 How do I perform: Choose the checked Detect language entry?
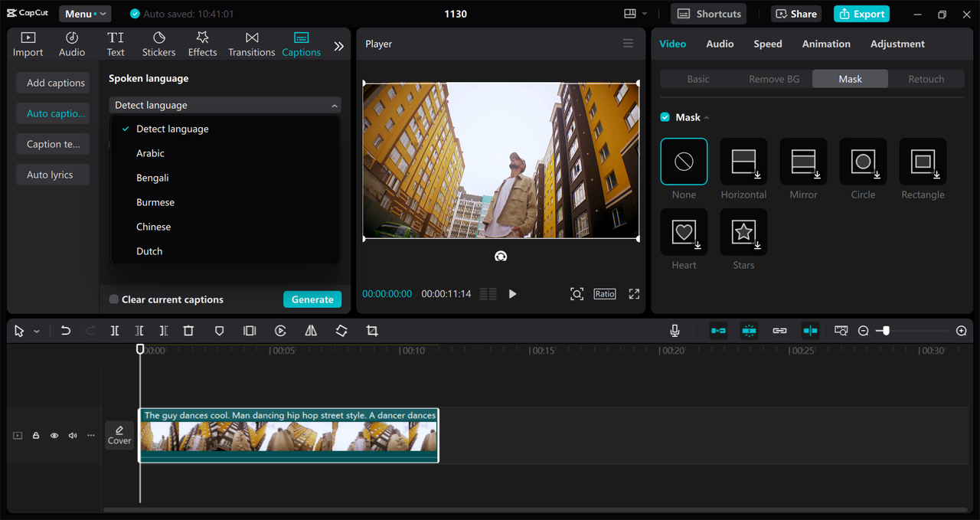[x=225, y=129]
